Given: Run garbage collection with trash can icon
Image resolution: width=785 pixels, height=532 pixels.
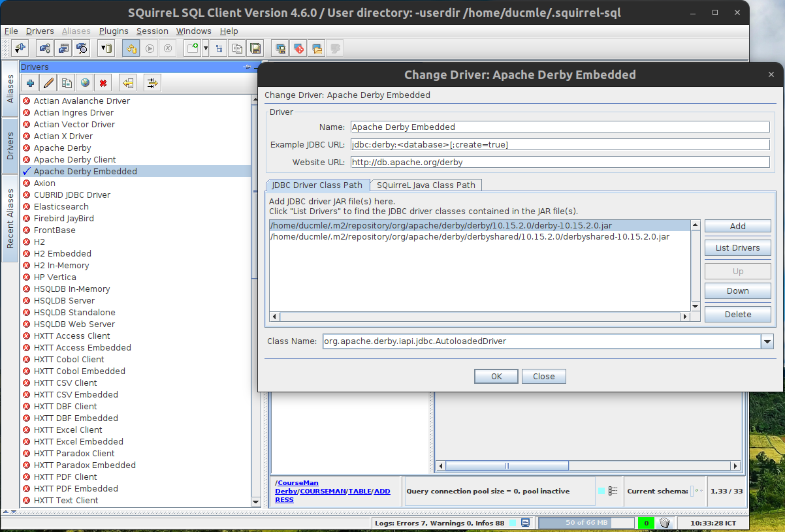Looking at the screenshot, I should coord(665,523).
